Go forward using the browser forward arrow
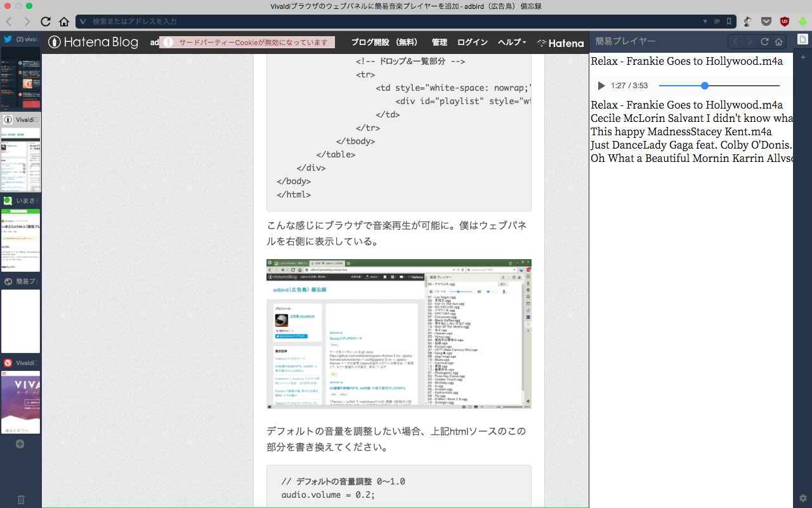 27,22
